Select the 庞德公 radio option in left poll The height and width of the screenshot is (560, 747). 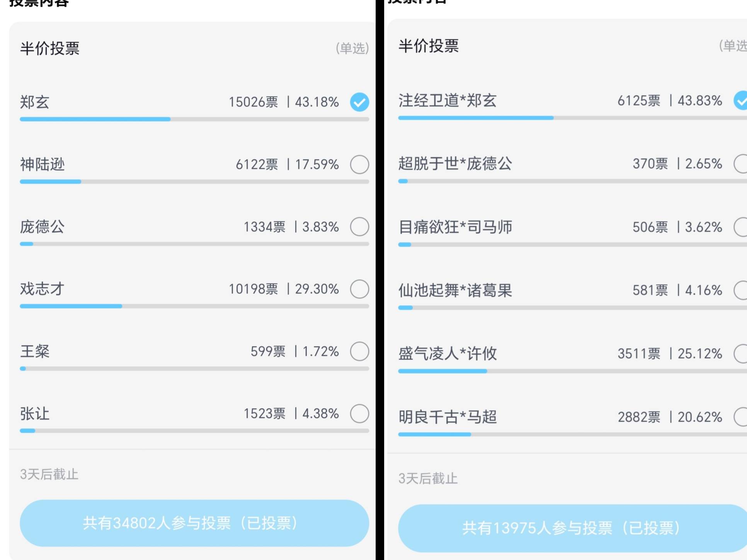click(x=359, y=226)
